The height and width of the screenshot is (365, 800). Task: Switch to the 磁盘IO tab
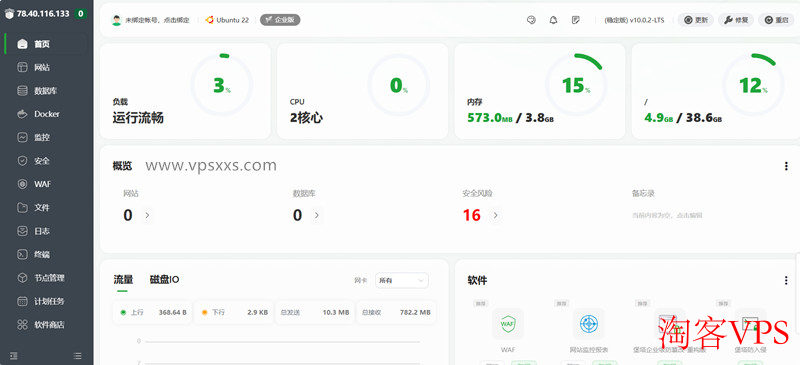[164, 280]
